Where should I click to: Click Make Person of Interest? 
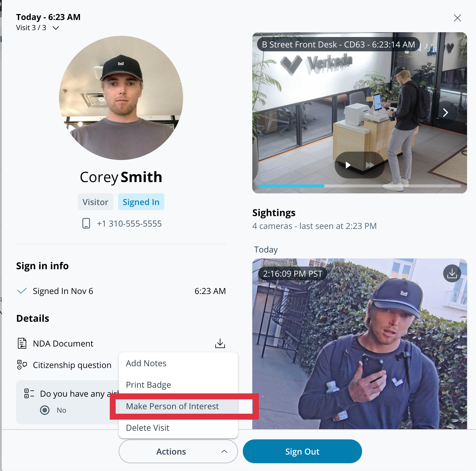point(172,406)
